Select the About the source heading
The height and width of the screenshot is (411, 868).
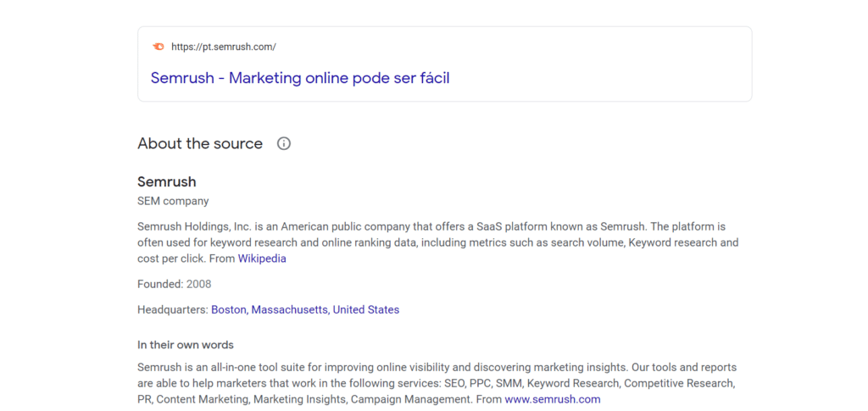[200, 144]
